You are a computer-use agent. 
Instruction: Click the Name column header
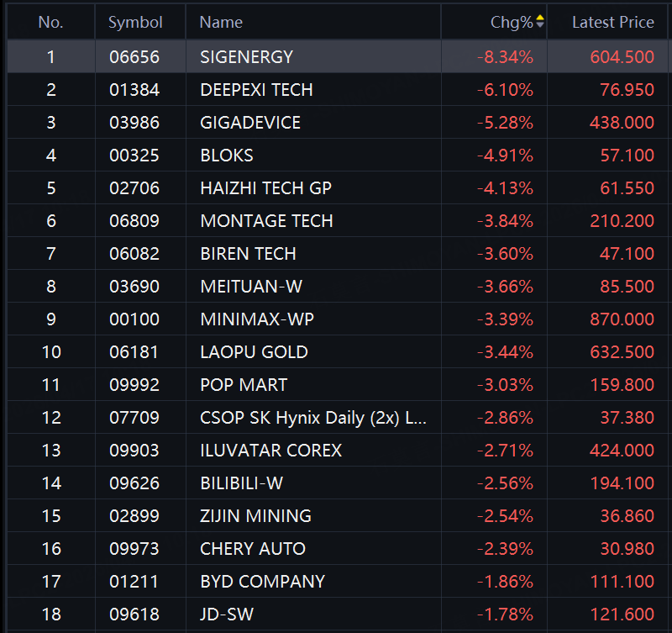221,23
